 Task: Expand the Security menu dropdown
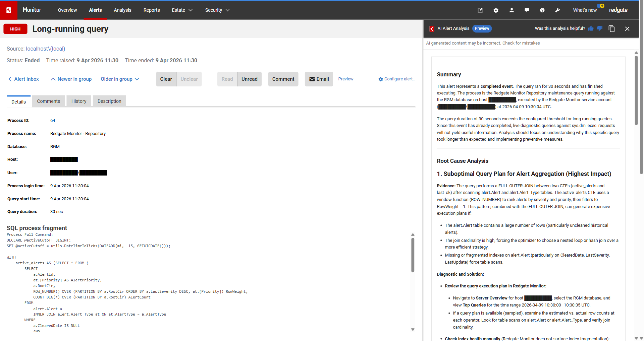[217, 10]
